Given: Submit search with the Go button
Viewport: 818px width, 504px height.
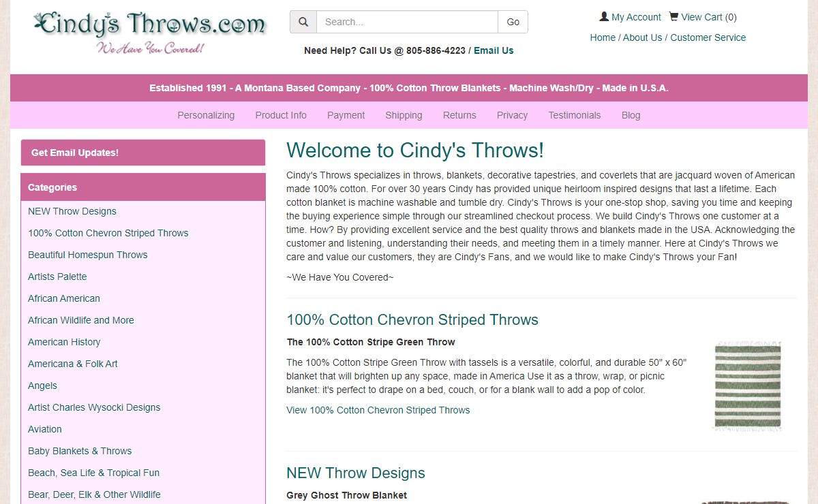Looking at the screenshot, I should [x=513, y=22].
